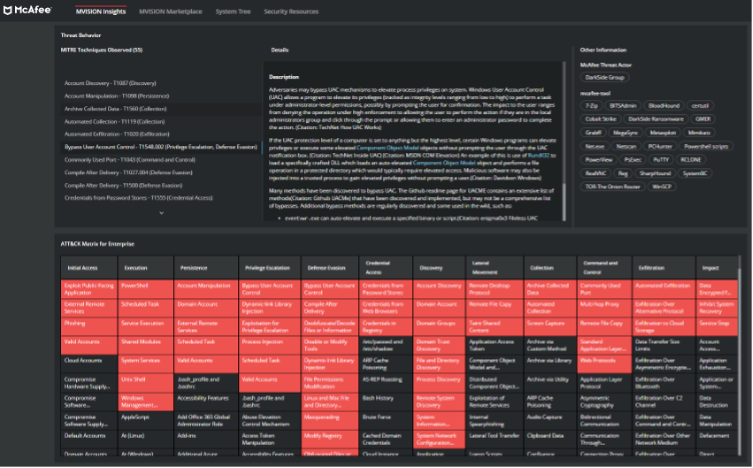Click the TOR-The Onion Router tag
Screen dimensions: 753x468
pyautogui.click(x=613, y=187)
